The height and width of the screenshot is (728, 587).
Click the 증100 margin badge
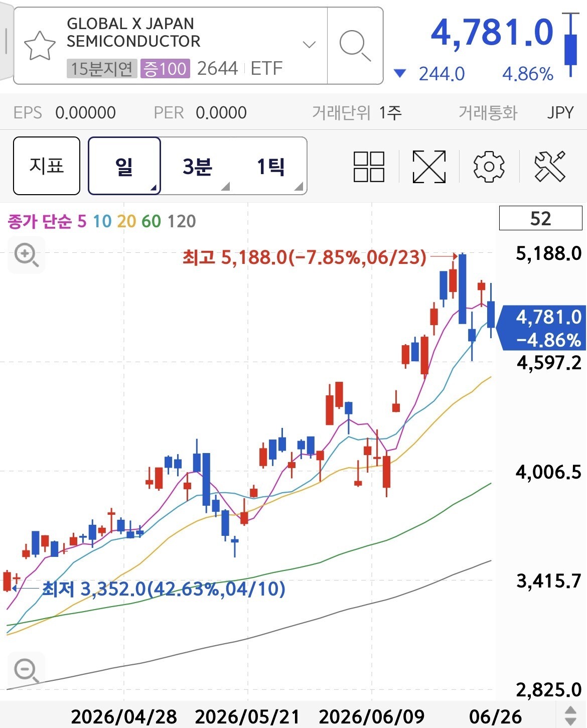pos(165,68)
